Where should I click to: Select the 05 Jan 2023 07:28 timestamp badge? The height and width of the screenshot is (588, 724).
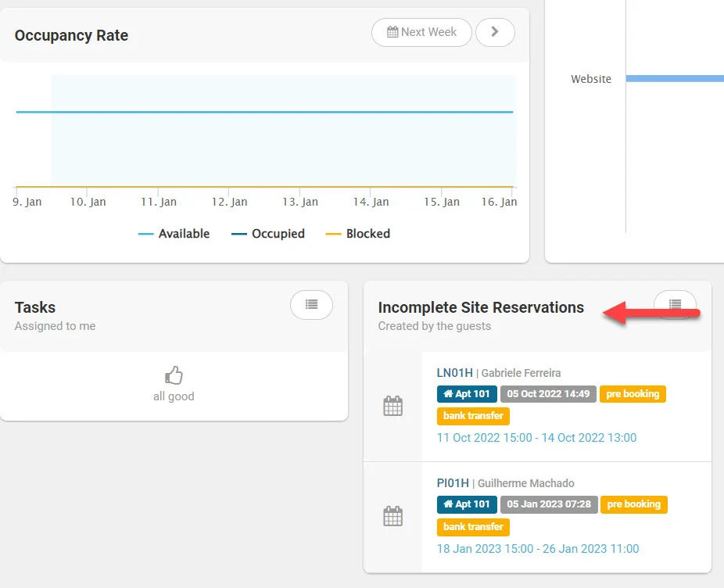click(549, 504)
